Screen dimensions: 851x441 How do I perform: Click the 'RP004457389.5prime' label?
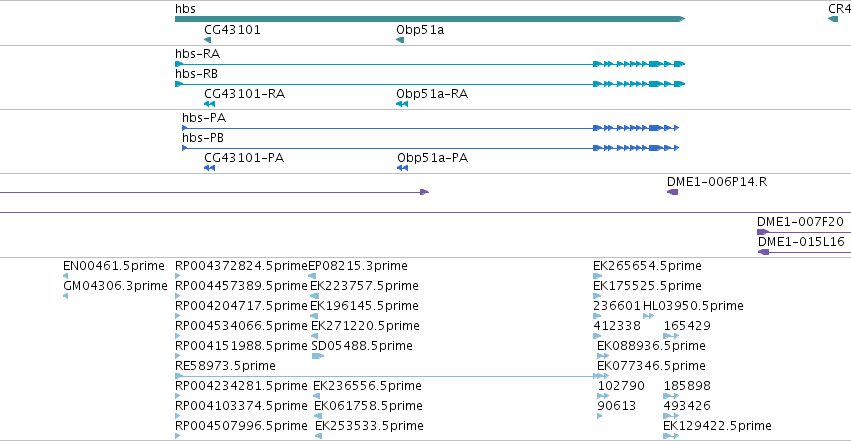click(x=241, y=286)
